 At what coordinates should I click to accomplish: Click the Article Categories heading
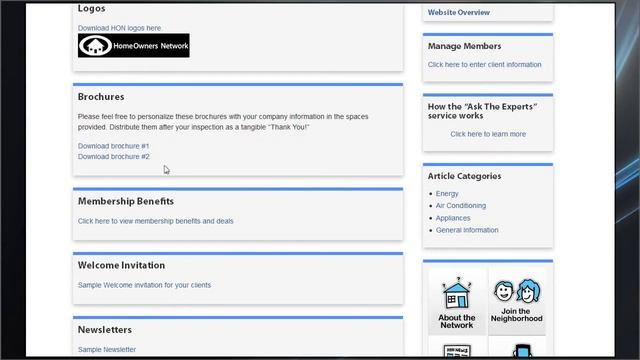pyautogui.click(x=464, y=176)
